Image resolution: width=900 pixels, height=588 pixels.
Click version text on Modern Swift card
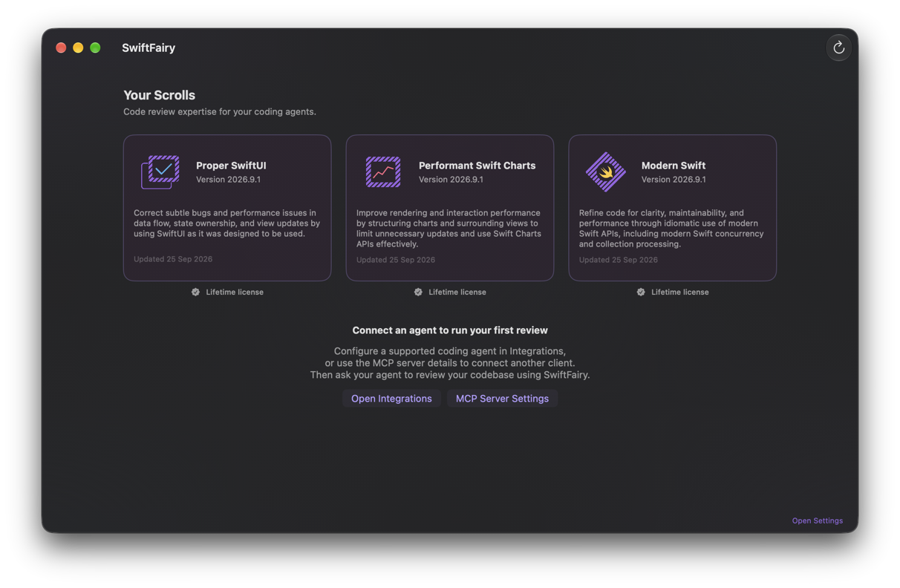674,180
